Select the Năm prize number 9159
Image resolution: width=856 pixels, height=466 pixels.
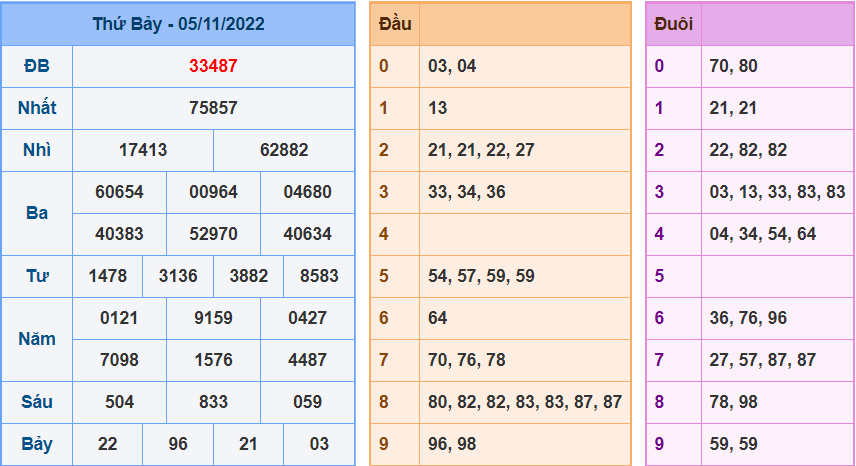click(x=213, y=318)
